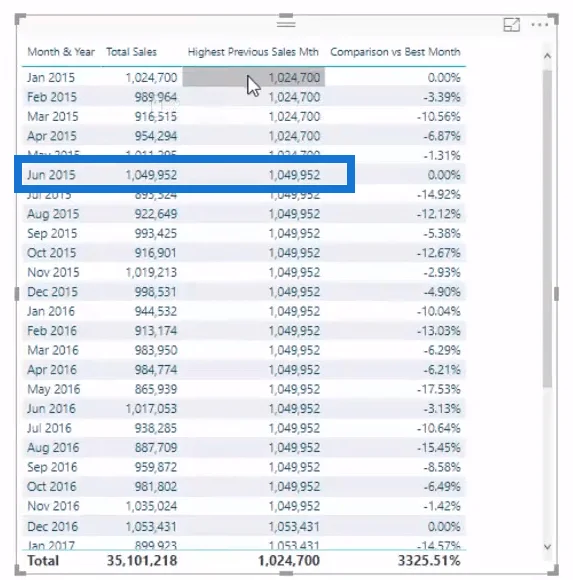Viewport: 573px width, 580px height.
Task: Click the vertical scrollbar thumb
Action: 547,229
